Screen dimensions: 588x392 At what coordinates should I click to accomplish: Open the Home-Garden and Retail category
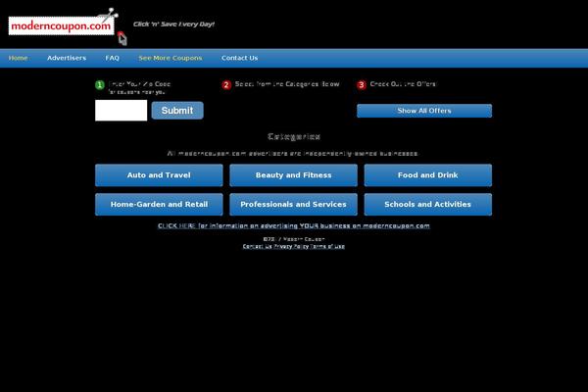[x=159, y=205]
